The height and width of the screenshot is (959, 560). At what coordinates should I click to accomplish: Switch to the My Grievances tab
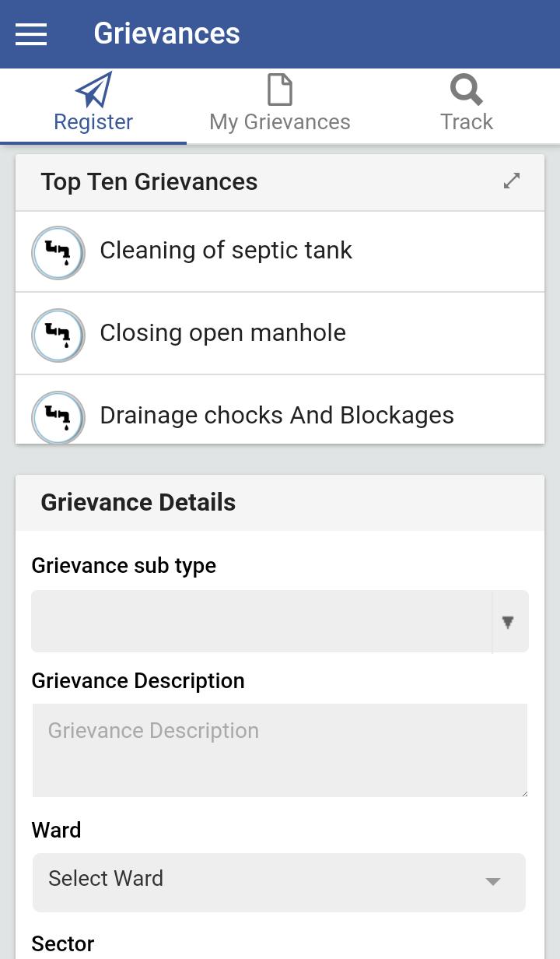tap(280, 106)
